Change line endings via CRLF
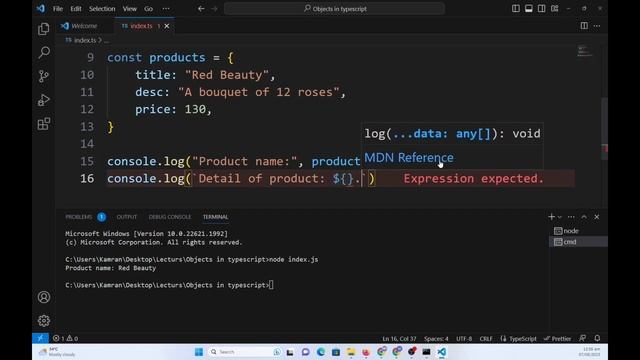Viewport: 640px width, 360px height. [x=486, y=338]
